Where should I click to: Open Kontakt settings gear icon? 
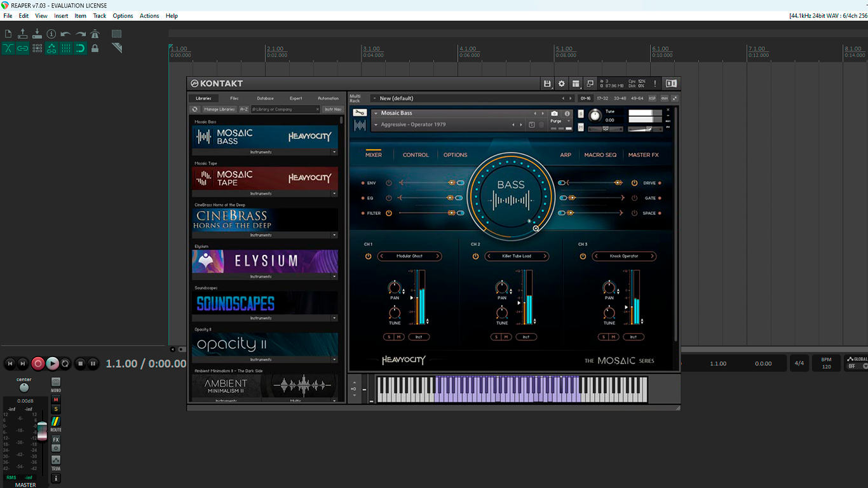click(x=562, y=83)
